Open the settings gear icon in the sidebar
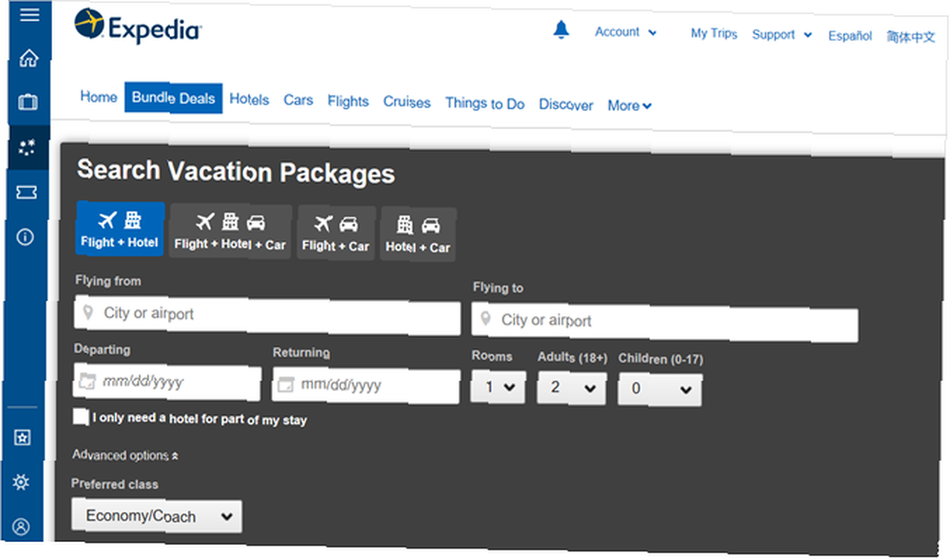950x560 pixels. coord(21,482)
